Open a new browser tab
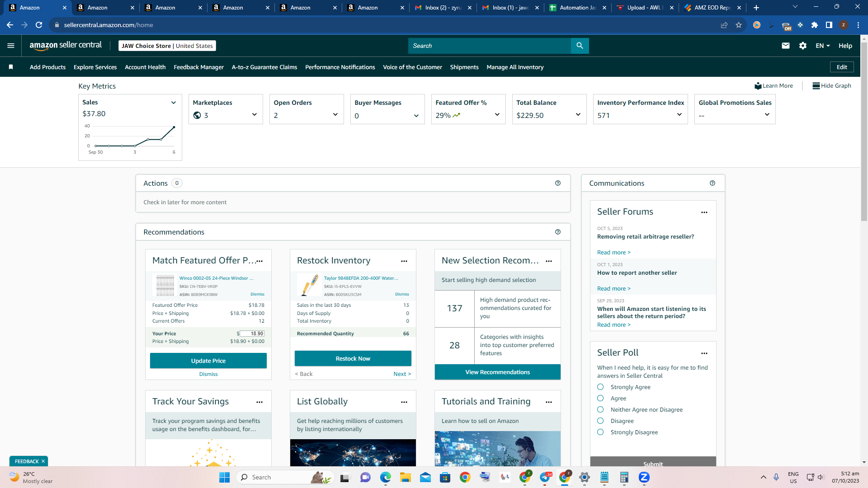This screenshot has width=868, height=488. click(756, 8)
